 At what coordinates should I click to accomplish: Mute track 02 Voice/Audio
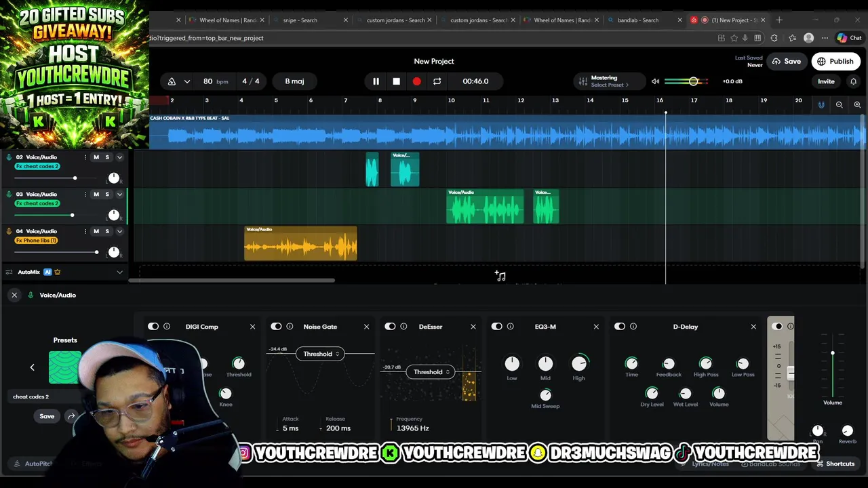[96, 157]
